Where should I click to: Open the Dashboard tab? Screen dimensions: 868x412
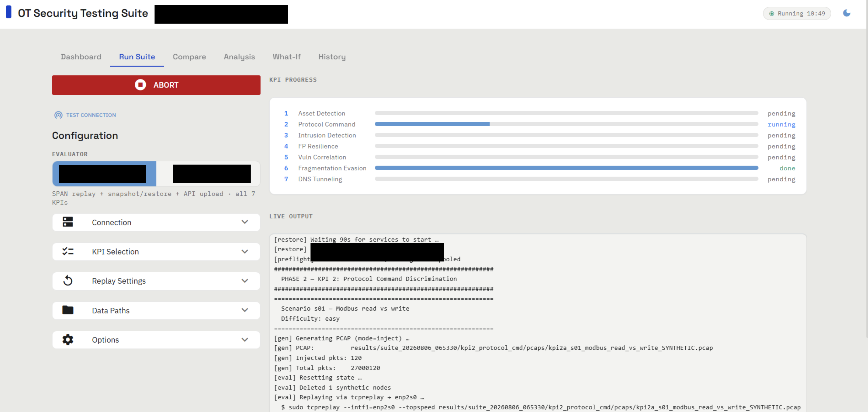click(x=81, y=57)
